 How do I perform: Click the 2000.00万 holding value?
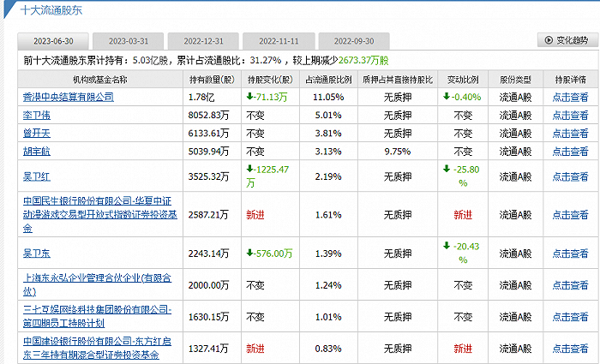point(208,285)
